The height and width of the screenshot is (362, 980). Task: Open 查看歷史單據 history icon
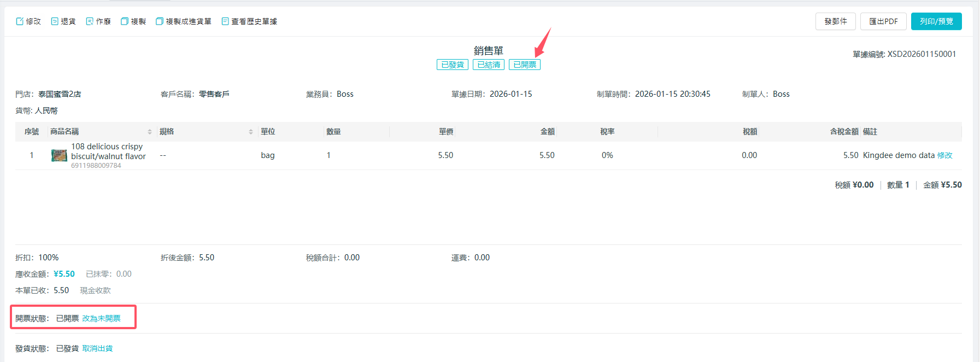(225, 21)
